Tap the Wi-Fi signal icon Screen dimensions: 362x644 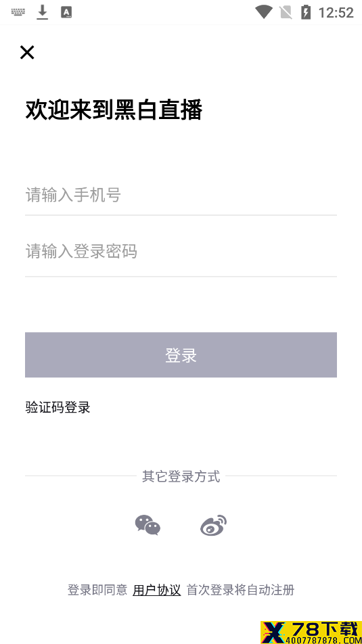click(264, 12)
